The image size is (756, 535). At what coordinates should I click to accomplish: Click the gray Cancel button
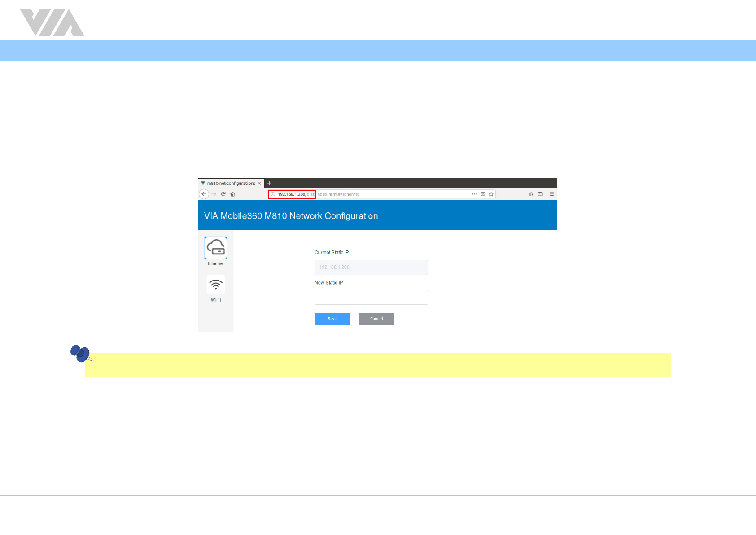click(x=376, y=319)
